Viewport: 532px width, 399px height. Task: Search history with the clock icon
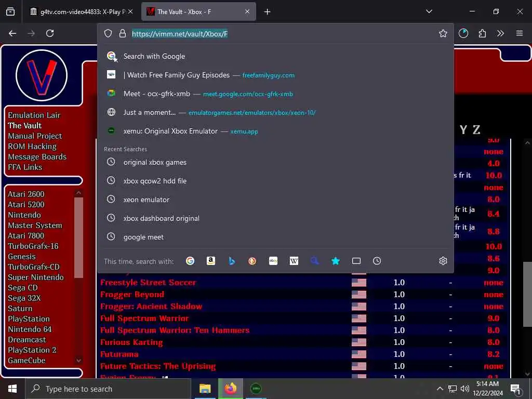[x=377, y=261]
